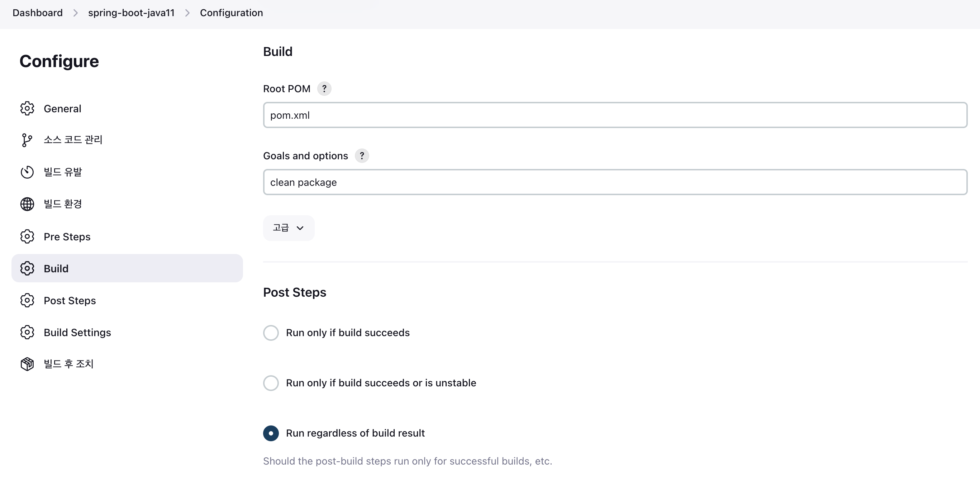Click breadcrumb chevron after spring-boot-java11
This screenshot has width=980, height=485.
point(187,13)
